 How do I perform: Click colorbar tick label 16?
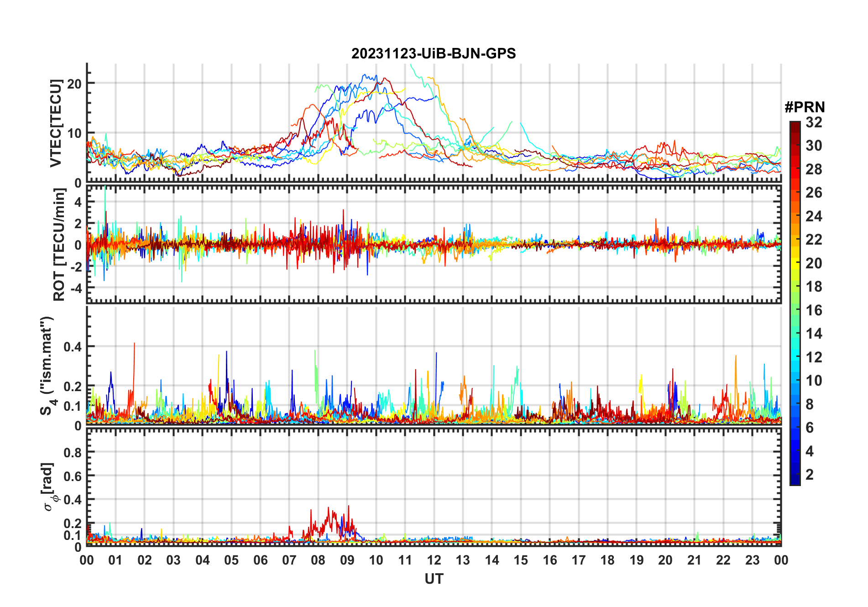point(814,310)
